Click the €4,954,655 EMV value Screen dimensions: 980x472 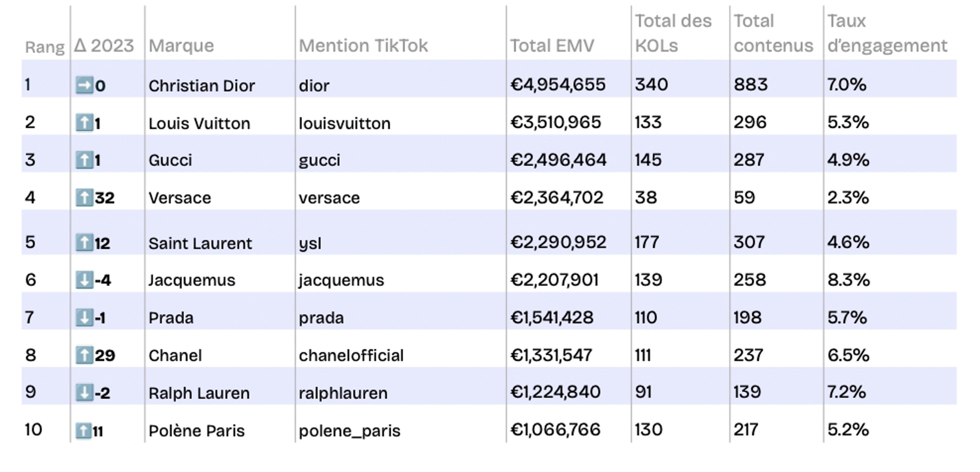[558, 84]
